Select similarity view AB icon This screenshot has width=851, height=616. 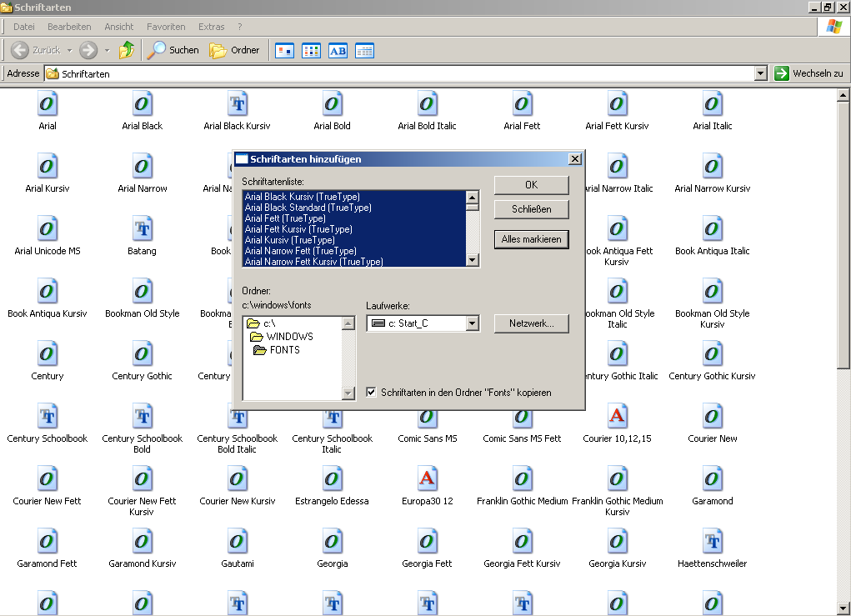tap(338, 51)
